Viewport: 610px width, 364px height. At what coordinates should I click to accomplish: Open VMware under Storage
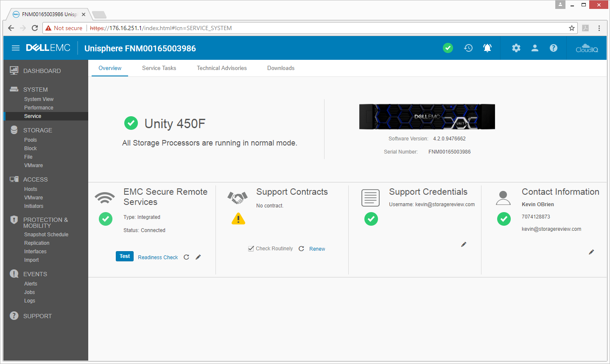click(x=34, y=165)
